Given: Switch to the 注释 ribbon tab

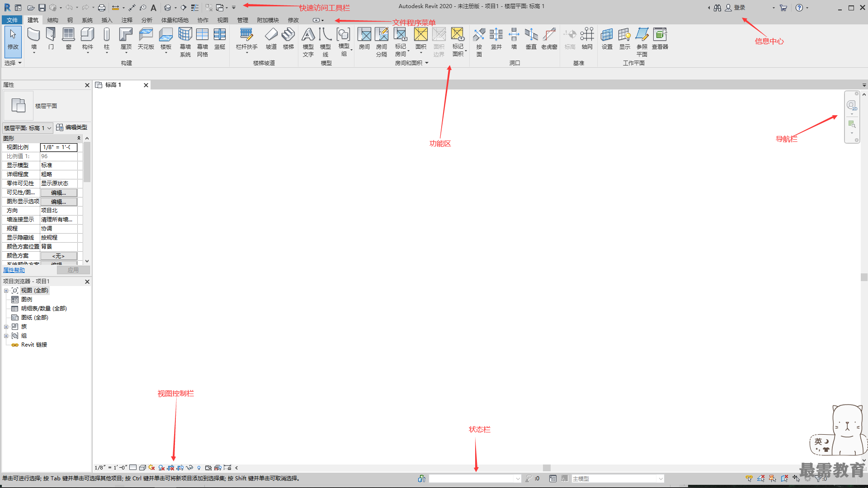Looking at the screenshot, I should [x=127, y=20].
